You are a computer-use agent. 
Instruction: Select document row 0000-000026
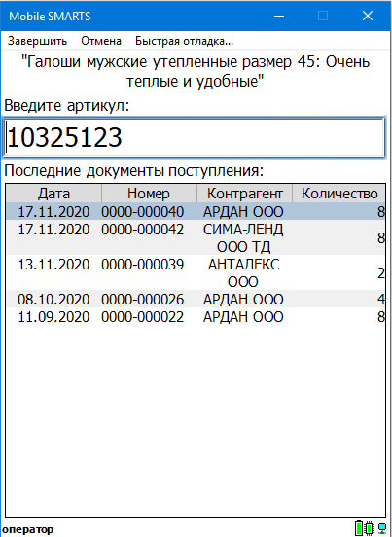[x=196, y=300]
